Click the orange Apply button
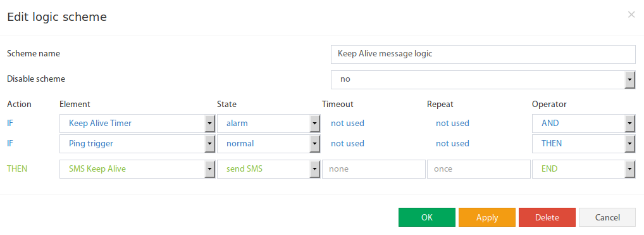Screen dimensions: 644x235 [487, 217]
